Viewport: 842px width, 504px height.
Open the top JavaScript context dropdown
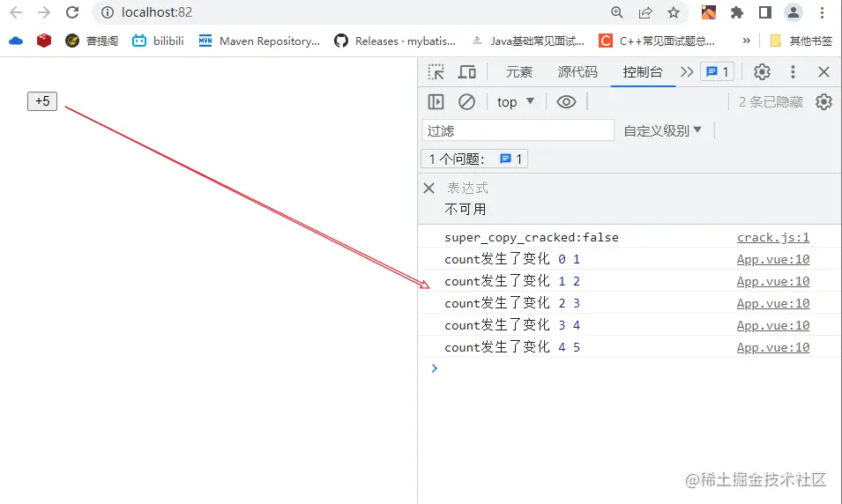516,102
